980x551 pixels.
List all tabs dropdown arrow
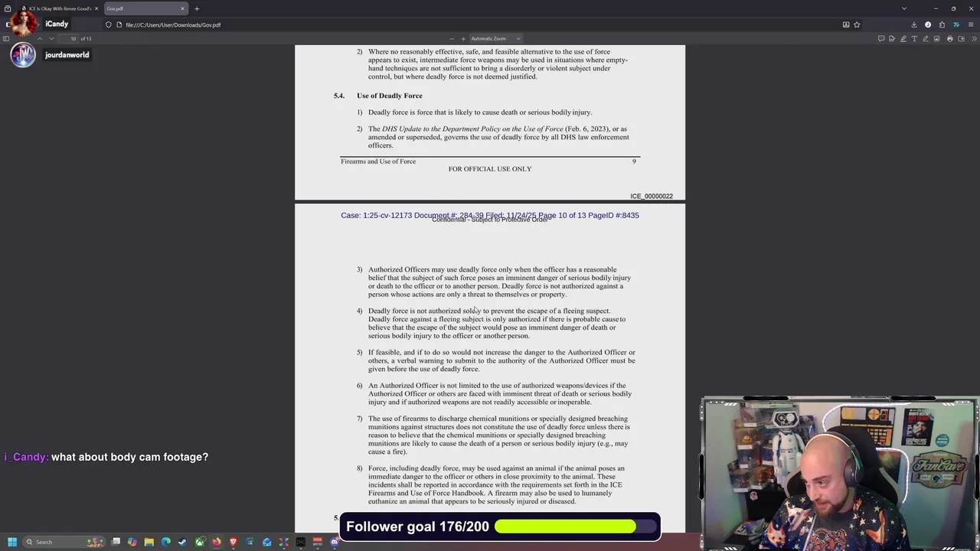[904, 8]
